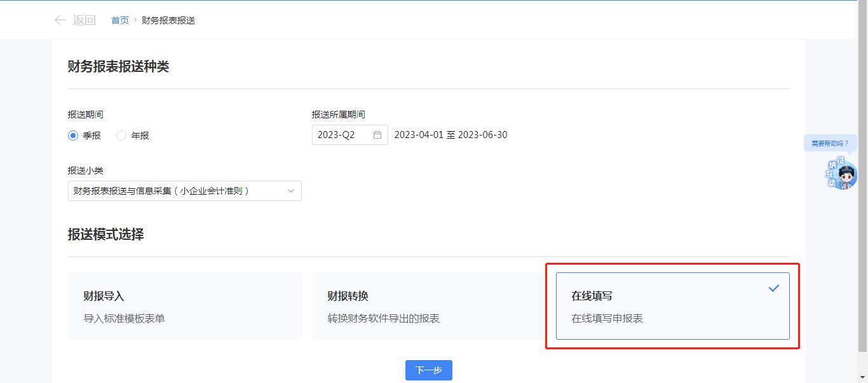
Task: Click the breadcrumb separator chevron
Action: (135, 20)
